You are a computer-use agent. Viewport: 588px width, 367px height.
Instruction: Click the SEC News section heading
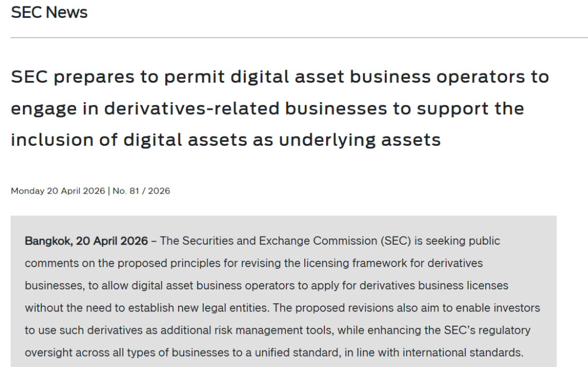pos(49,13)
